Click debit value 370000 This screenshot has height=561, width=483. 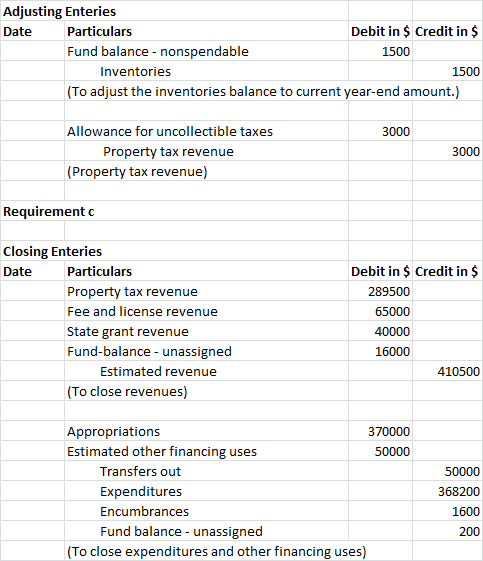[x=389, y=432]
